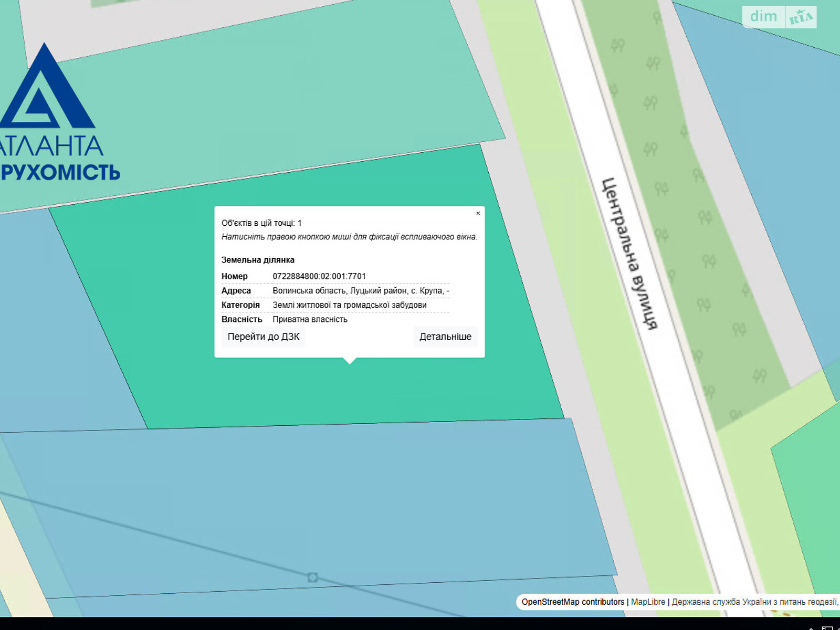Viewport: 840px width, 630px height.
Task: Click the address value 'Волинська область, Луцький район'
Action: [x=360, y=290]
